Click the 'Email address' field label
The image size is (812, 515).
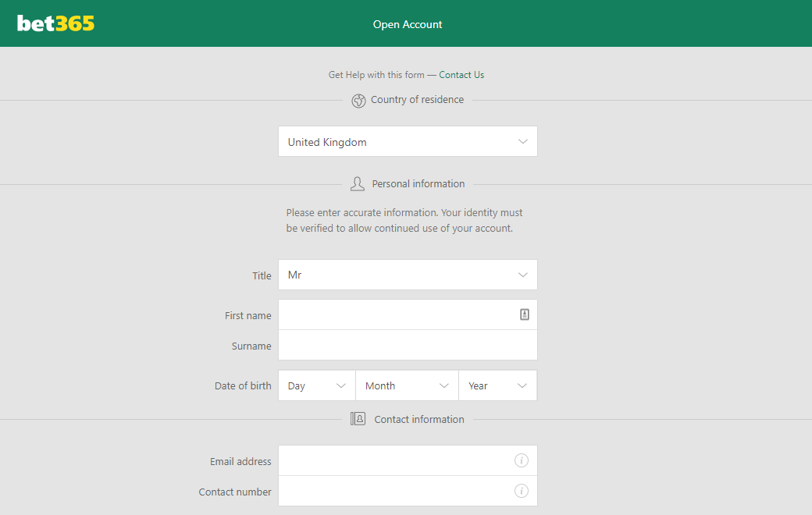coord(240,461)
